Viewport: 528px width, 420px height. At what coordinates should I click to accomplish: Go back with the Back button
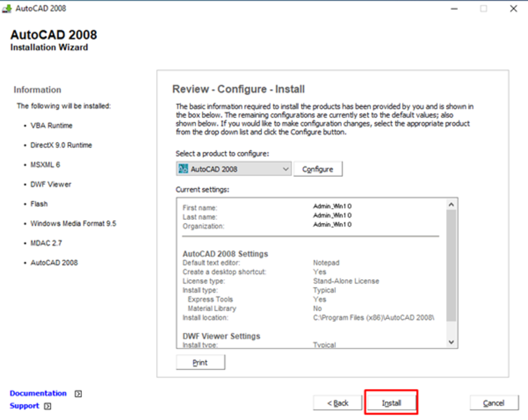pos(338,403)
